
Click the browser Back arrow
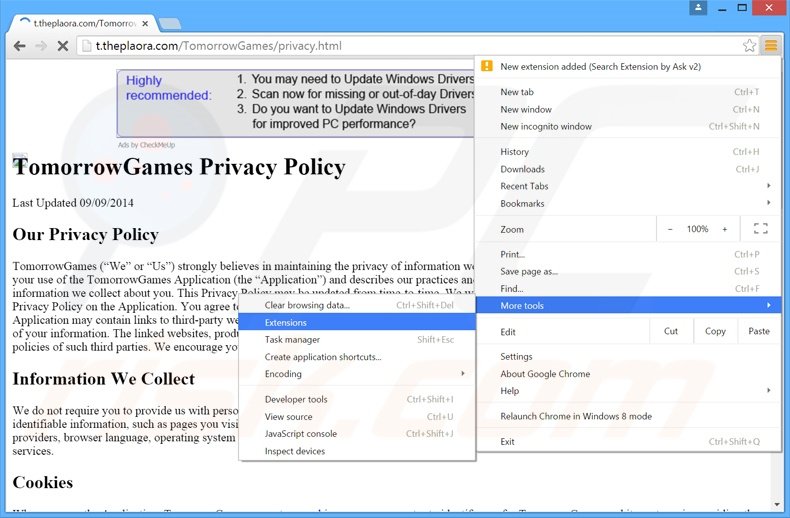[x=20, y=46]
